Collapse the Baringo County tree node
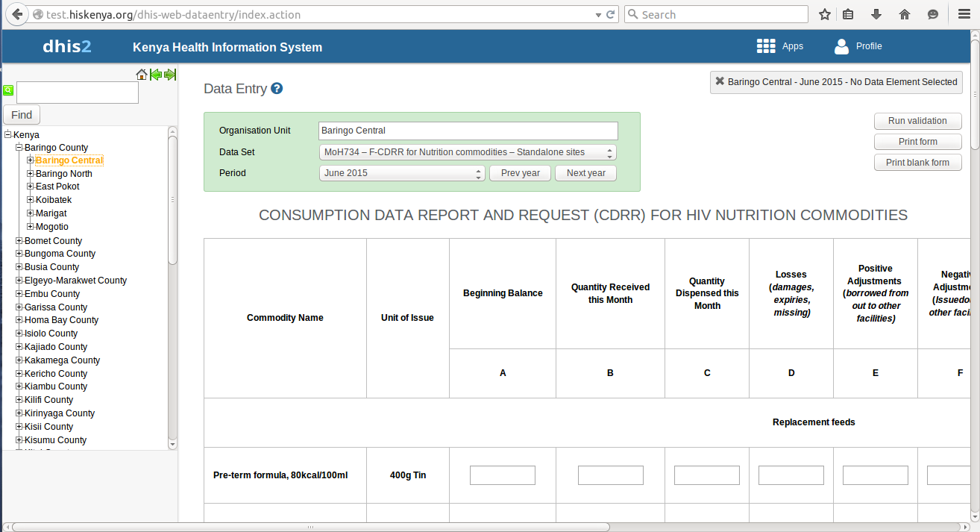The width and height of the screenshot is (980, 532). [x=19, y=148]
